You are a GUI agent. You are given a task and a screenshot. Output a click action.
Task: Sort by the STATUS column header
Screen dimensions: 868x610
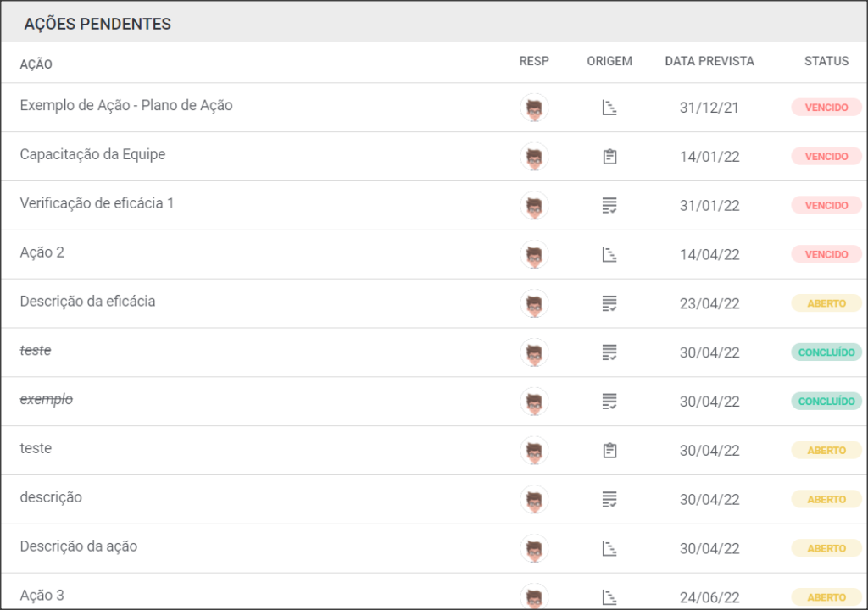pyautogui.click(x=826, y=61)
